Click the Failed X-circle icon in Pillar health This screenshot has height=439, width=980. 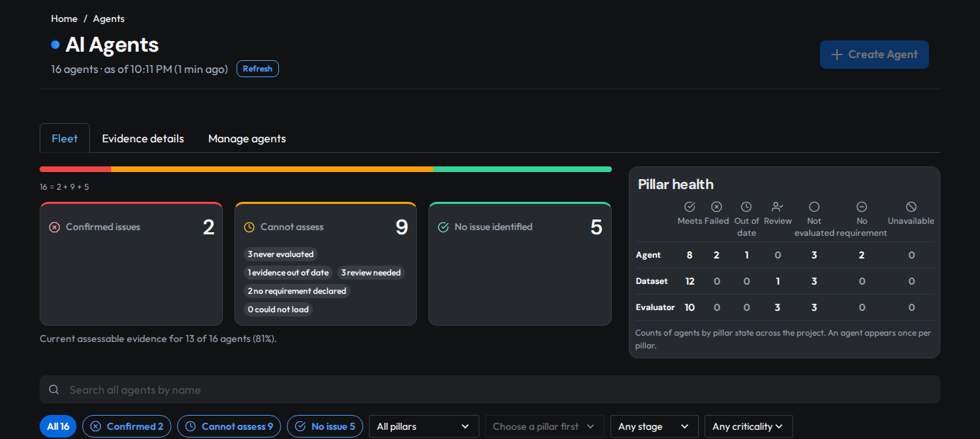point(717,207)
